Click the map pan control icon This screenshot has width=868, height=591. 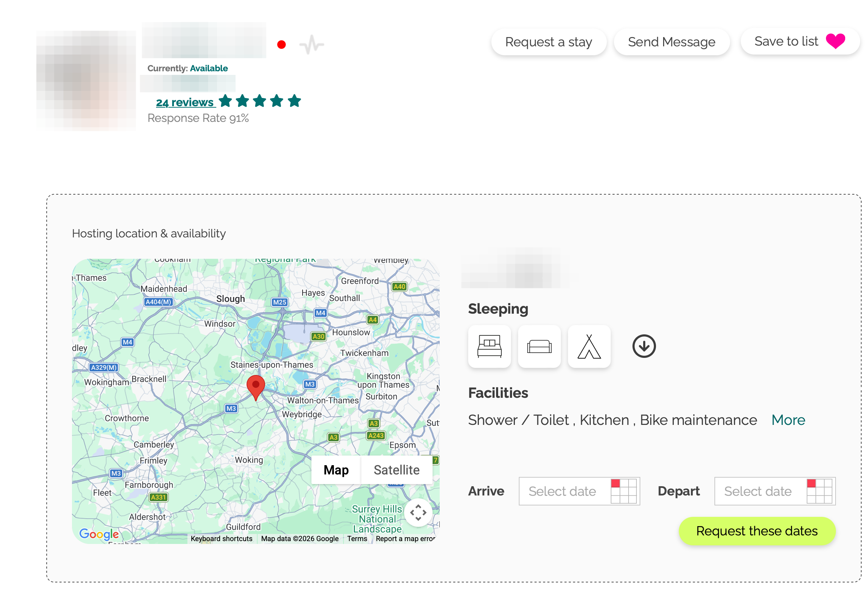418,513
